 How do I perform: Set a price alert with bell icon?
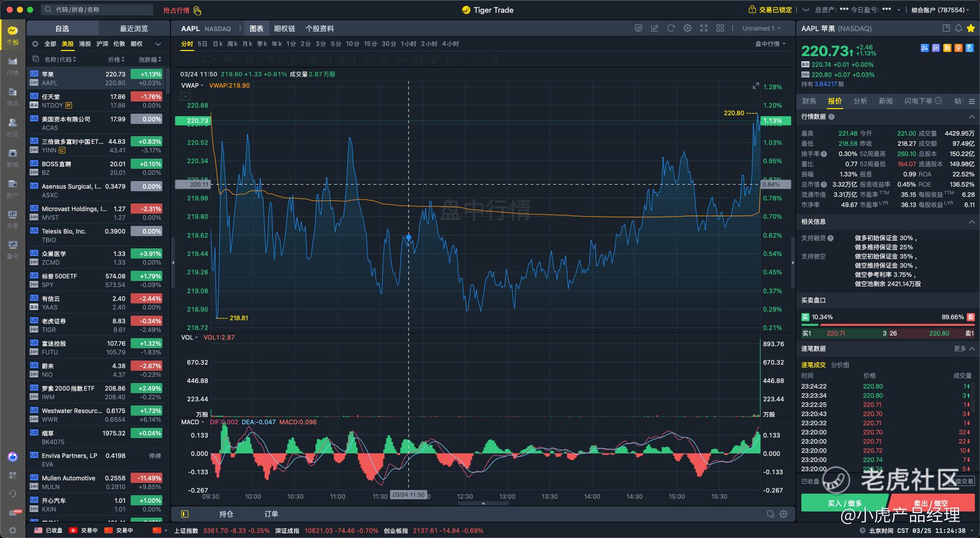click(959, 29)
